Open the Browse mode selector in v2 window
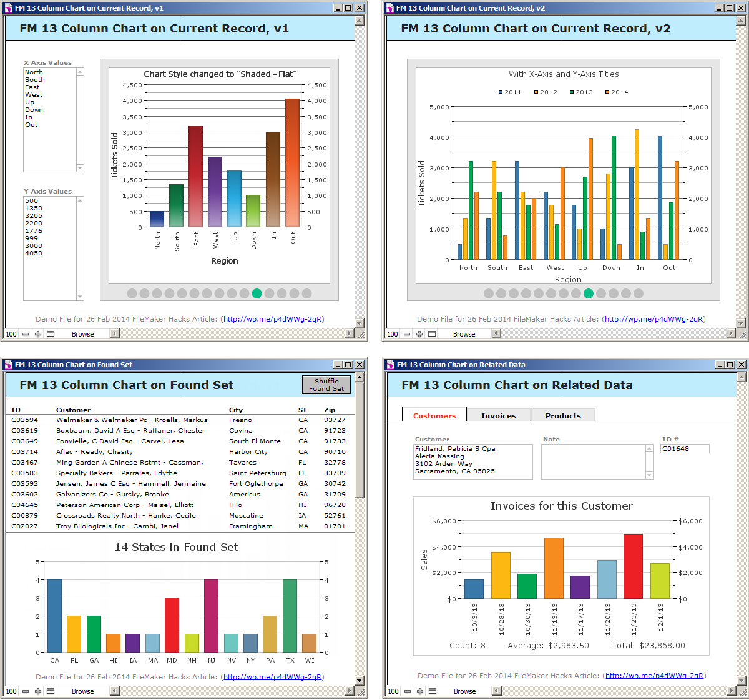 pyautogui.click(x=465, y=334)
